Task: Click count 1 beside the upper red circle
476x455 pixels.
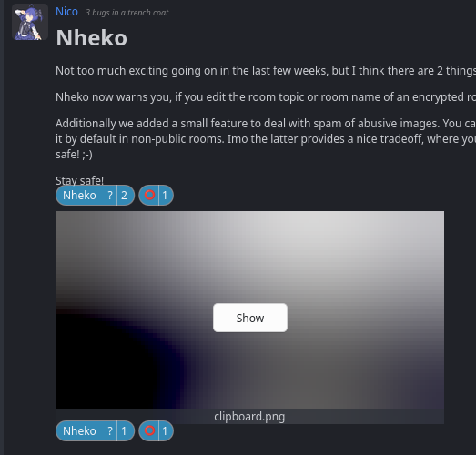Action: [x=165, y=196]
